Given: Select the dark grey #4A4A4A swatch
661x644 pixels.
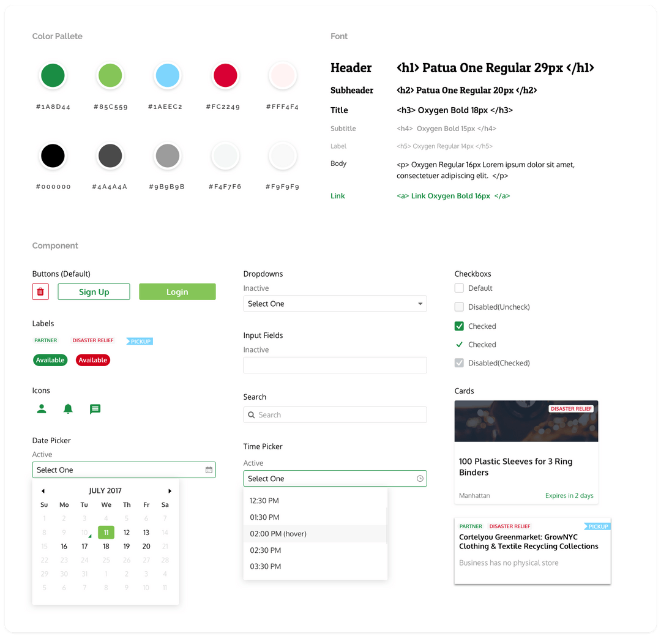Looking at the screenshot, I should 110,155.
